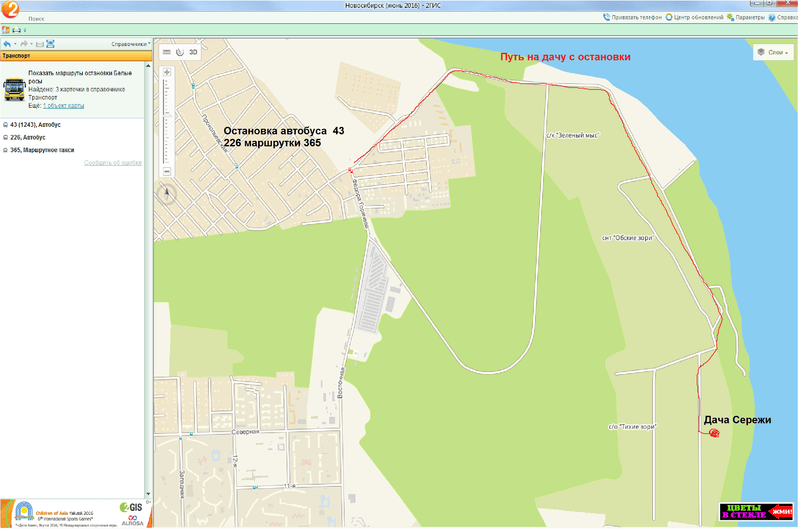
Task: Select route 365, Маршрутное такси
Action: click(x=42, y=150)
